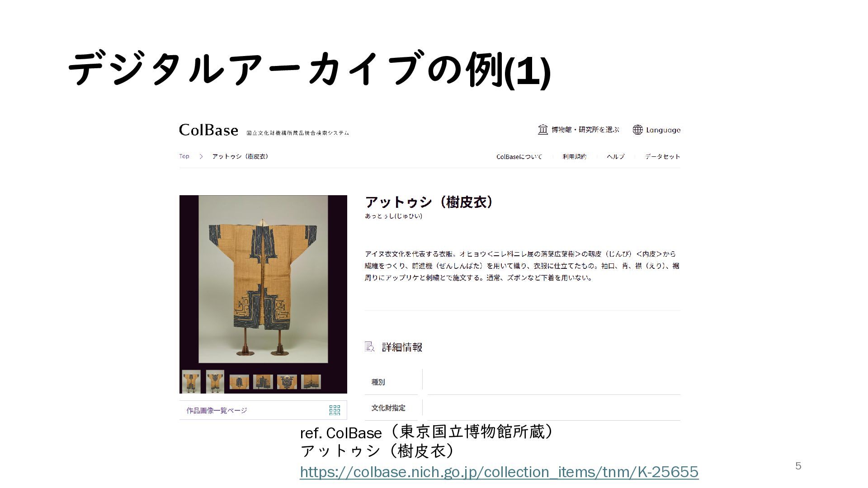Image resolution: width=868 pixels, height=488 pixels.
Task: Open 博物館・研究所を選ぶ selector
Action: point(585,130)
